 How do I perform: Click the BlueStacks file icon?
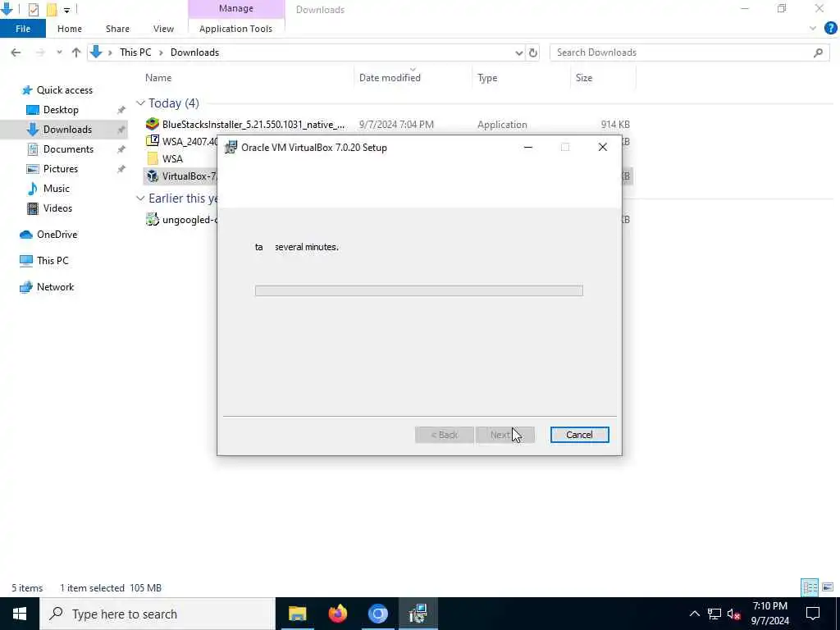click(x=153, y=125)
